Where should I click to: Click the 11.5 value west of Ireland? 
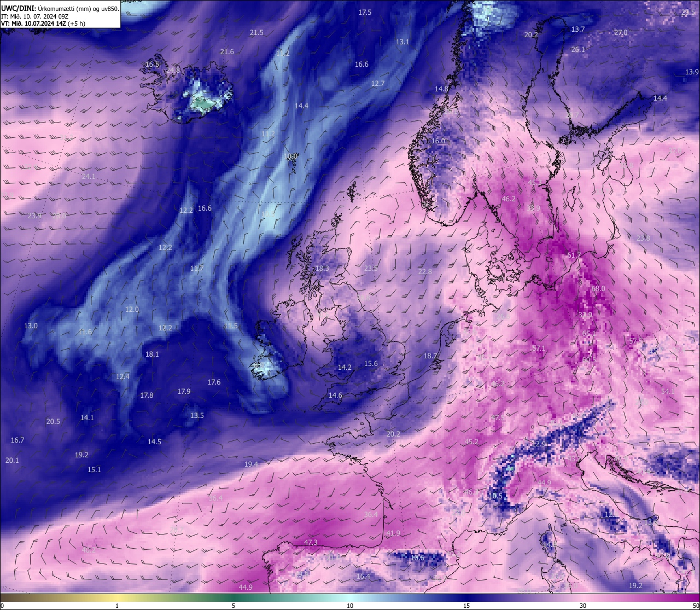tap(231, 326)
